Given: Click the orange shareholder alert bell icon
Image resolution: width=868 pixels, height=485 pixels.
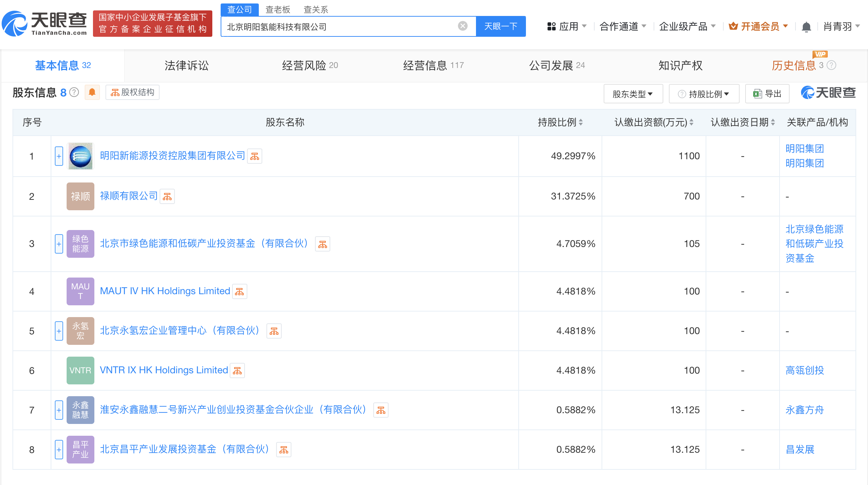Looking at the screenshot, I should 92,92.
